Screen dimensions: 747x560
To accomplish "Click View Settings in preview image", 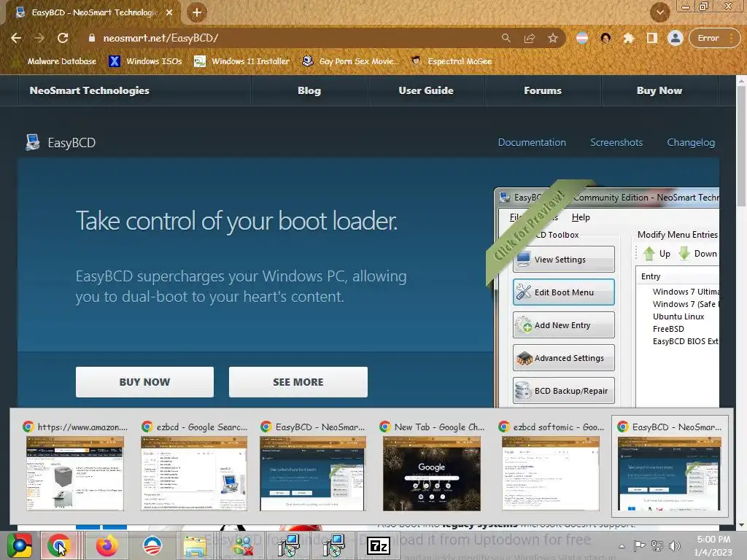I will [564, 260].
